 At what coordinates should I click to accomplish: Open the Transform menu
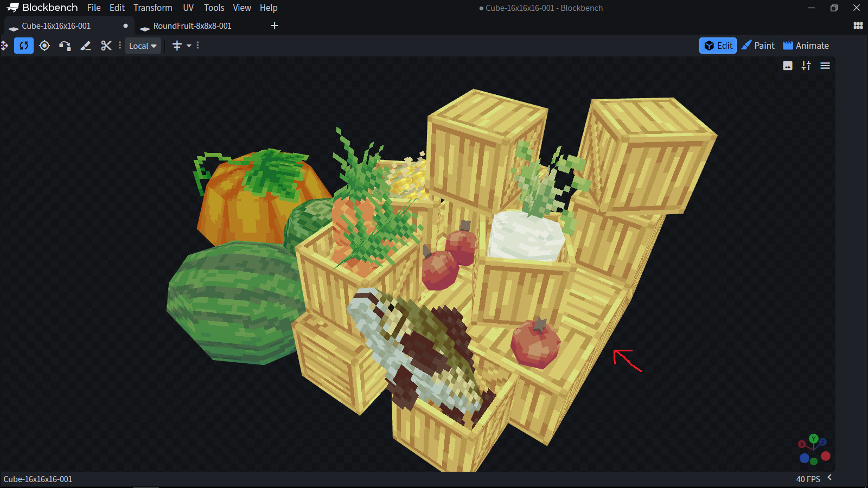tap(152, 8)
